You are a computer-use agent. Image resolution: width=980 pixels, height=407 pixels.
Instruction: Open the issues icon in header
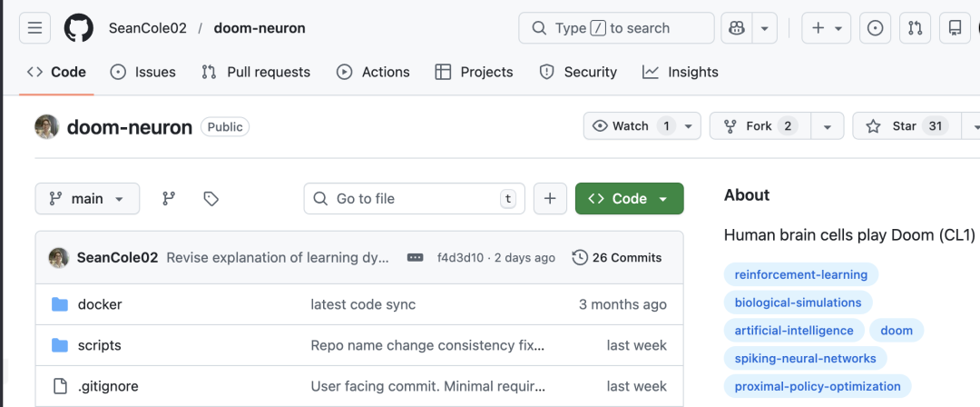pyautogui.click(x=875, y=28)
